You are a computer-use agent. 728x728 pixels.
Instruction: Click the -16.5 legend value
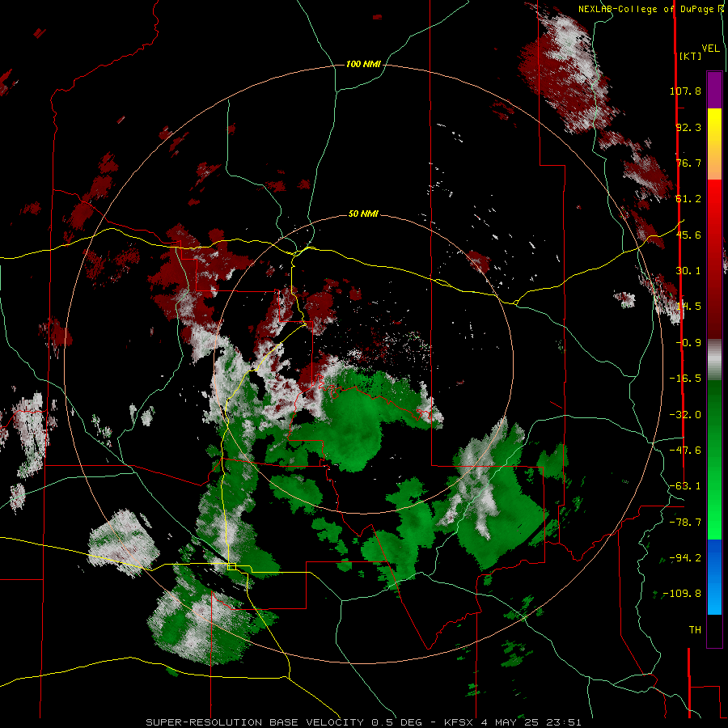pos(685,379)
